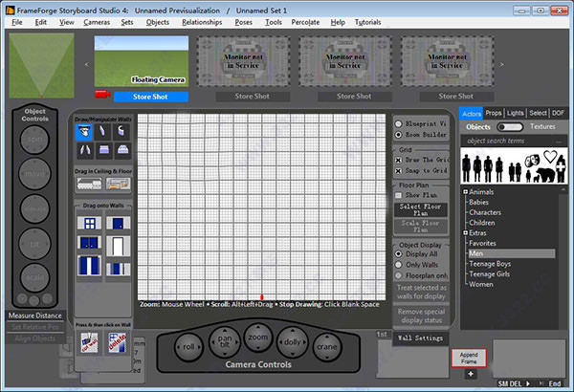The height and width of the screenshot is (392, 574).
Task: Click the roll camera control
Action: coord(188,347)
